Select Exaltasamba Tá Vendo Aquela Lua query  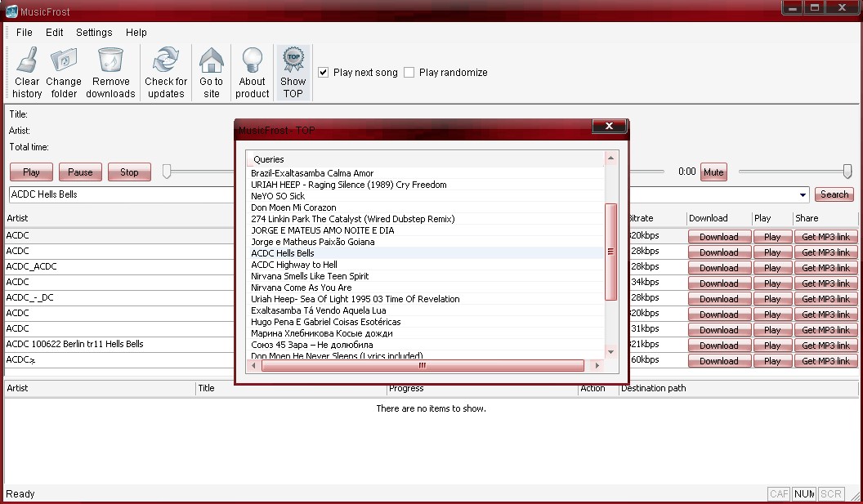[x=318, y=311]
